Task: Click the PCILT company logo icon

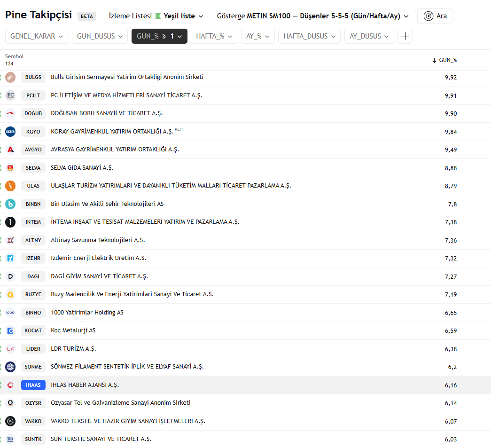Action: pyautogui.click(x=10, y=95)
